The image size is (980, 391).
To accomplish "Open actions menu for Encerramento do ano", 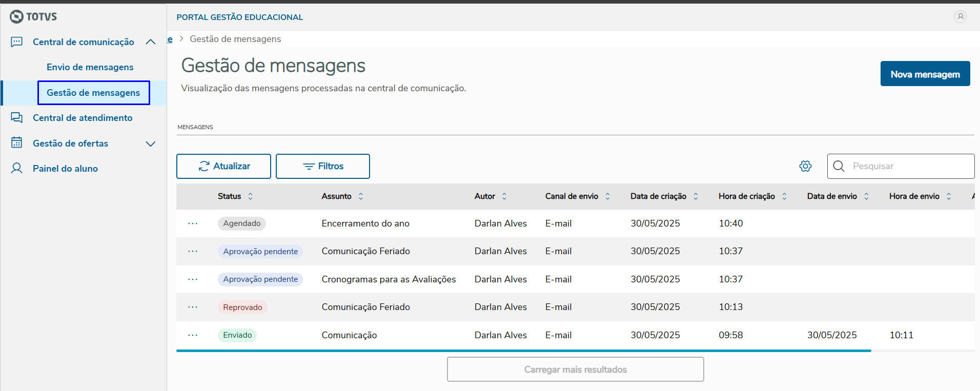I will [x=193, y=223].
